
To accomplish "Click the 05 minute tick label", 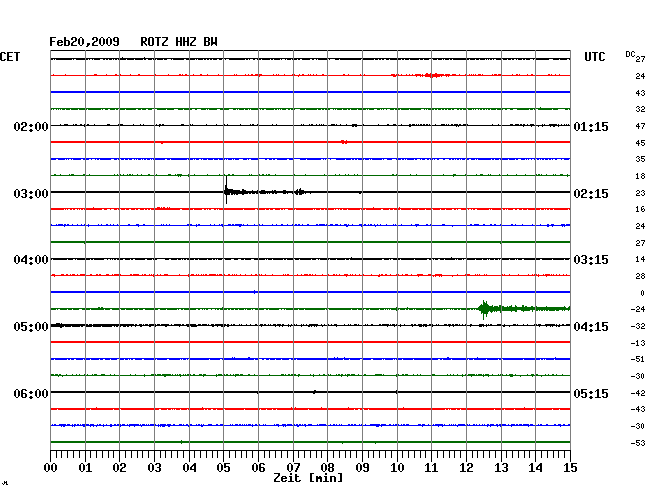I will (223, 467).
